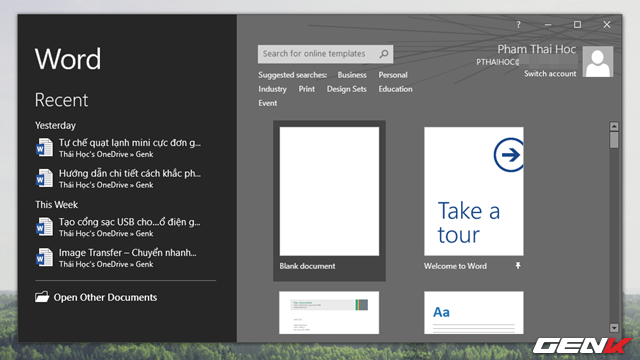Image resolution: width=640 pixels, height=360 pixels.
Task: Select the Aa template thumbnail
Action: tap(473, 313)
